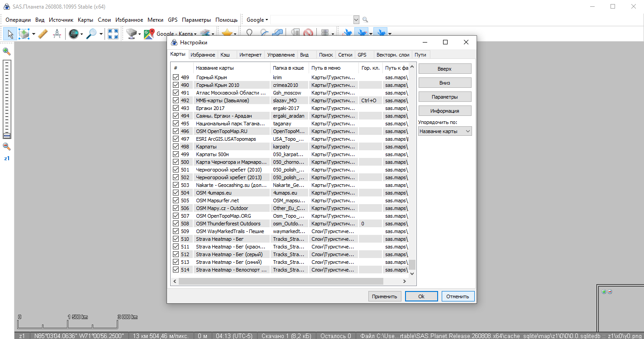Sort by the 'Название карты' column header
The width and height of the screenshot is (644, 339).
point(232,68)
